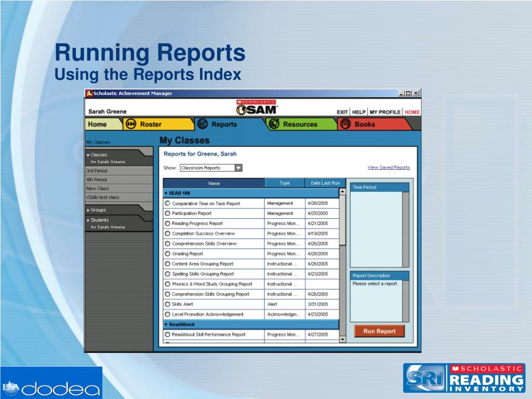Open MY PROFILE link
This screenshot has height=399, width=532.
(385, 112)
